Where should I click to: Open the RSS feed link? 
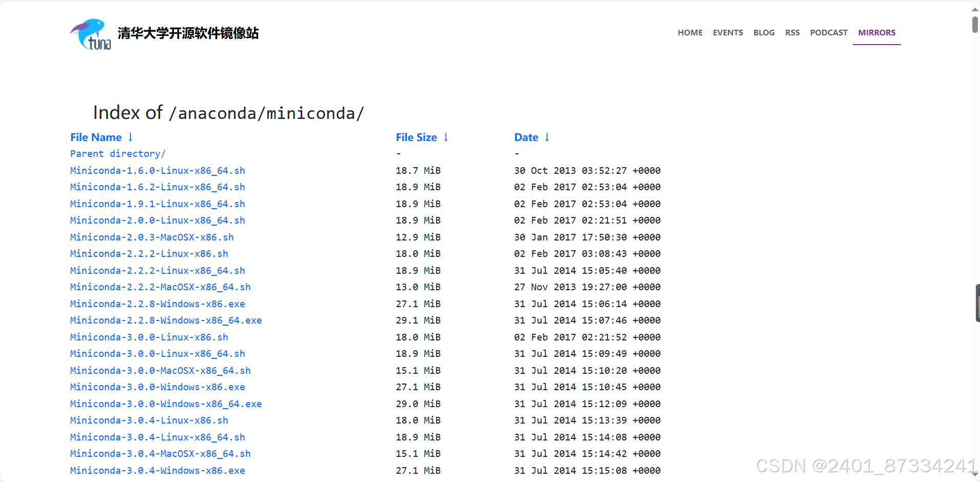[x=792, y=32]
